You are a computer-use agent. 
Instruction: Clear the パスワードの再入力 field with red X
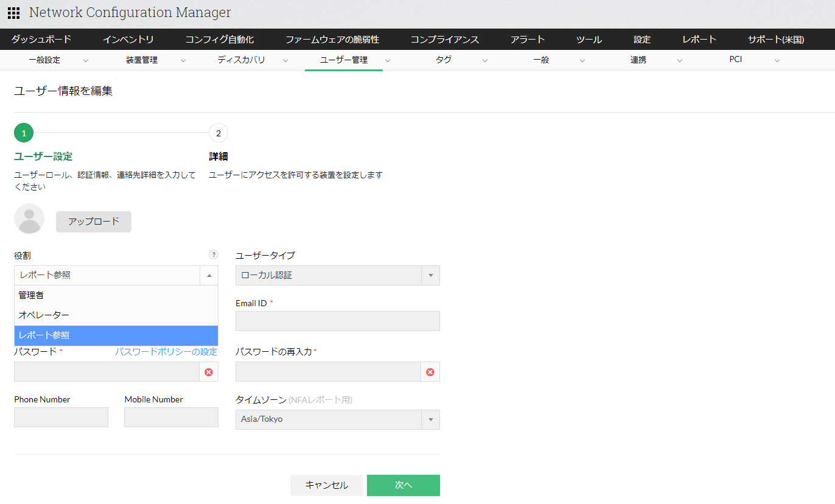click(x=430, y=372)
